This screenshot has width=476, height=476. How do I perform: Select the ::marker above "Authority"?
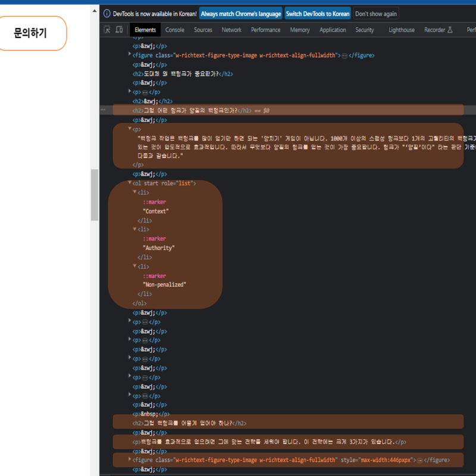[155, 239]
